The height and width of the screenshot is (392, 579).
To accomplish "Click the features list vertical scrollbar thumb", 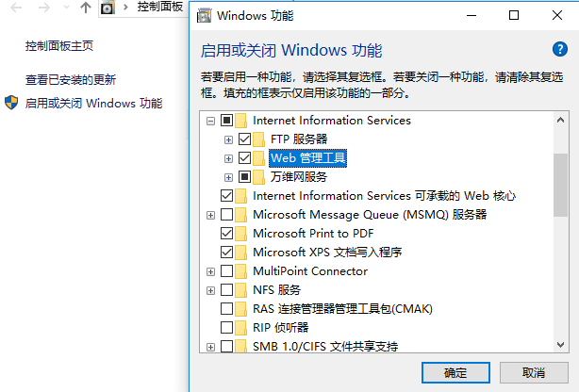I will pos(560,186).
